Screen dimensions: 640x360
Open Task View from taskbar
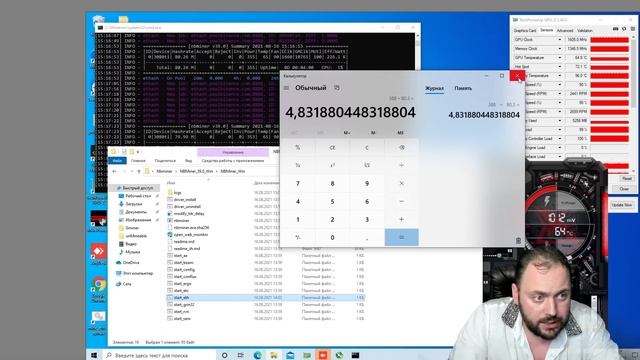pyautogui.click(x=241, y=355)
